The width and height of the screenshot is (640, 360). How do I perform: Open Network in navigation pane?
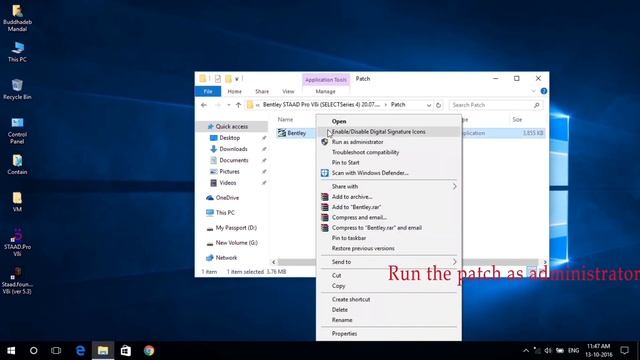click(226, 258)
